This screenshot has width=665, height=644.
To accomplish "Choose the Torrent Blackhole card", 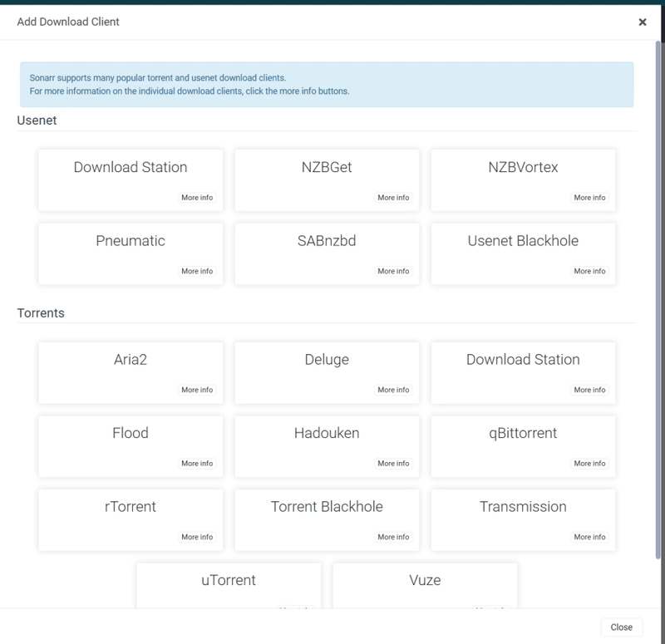I will pos(327,520).
